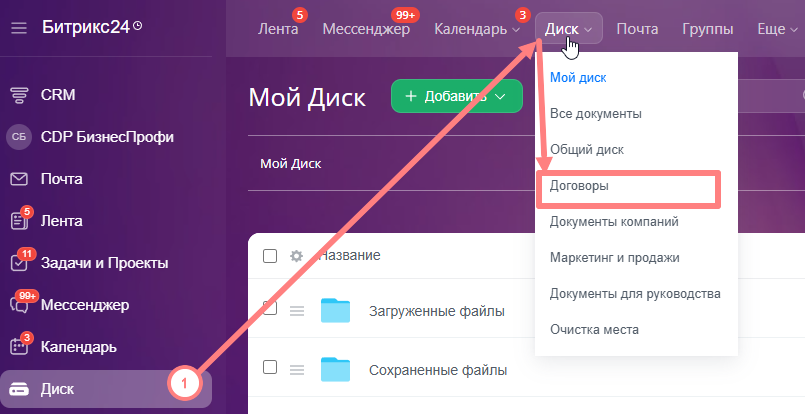Image resolution: width=805 pixels, height=414 pixels.
Task: Open Загруженные файлы row actions menu
Action: pos(297,311)
